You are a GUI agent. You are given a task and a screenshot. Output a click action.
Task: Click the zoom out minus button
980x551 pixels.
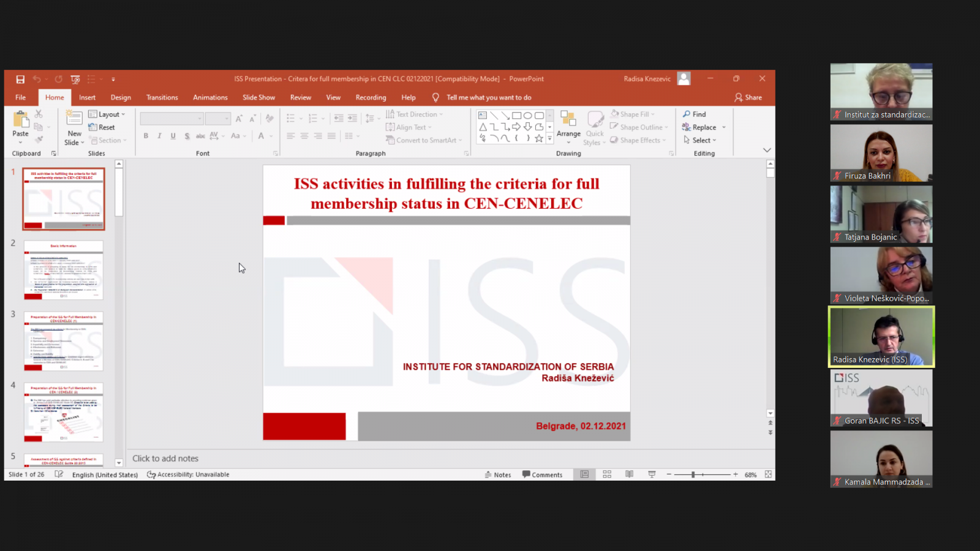[669, 474]
